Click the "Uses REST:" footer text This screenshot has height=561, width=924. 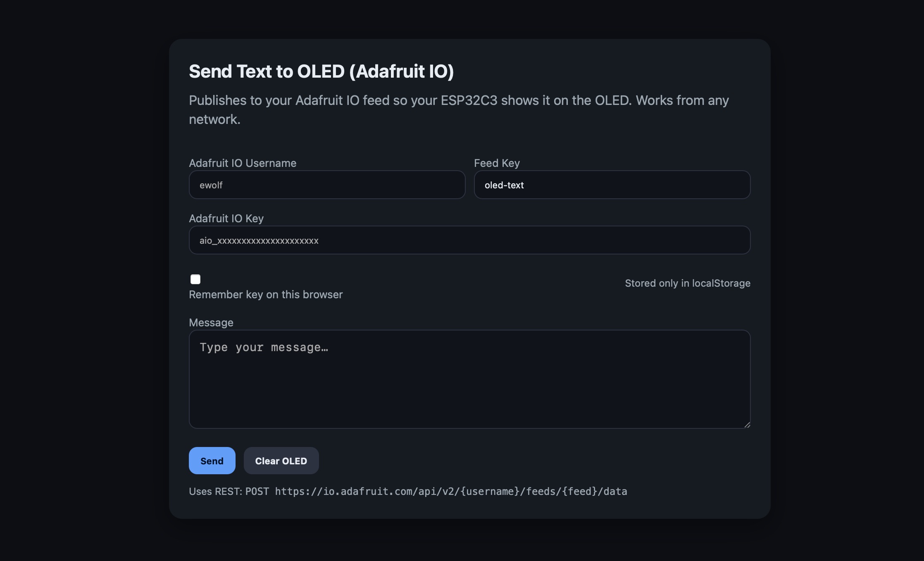point(215,492)
